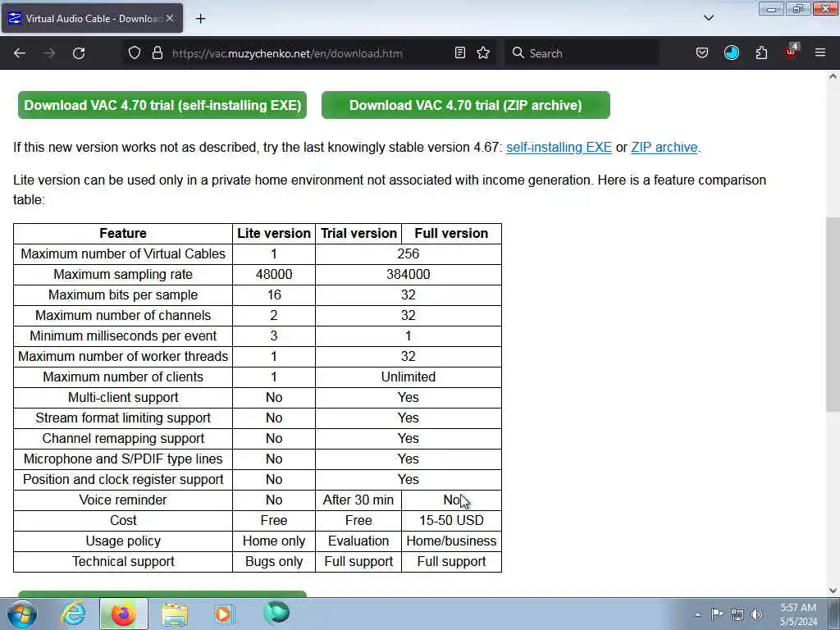Click the Bugs only support cell
This screenshot has width=840, height=630.
274,561
